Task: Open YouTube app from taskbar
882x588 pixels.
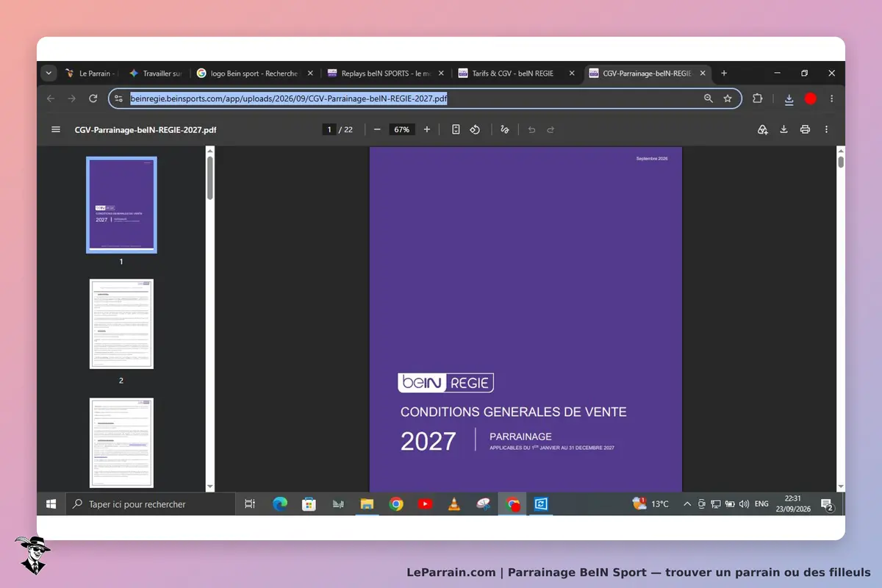Action: pyautogui.click(x=425, y=504)
